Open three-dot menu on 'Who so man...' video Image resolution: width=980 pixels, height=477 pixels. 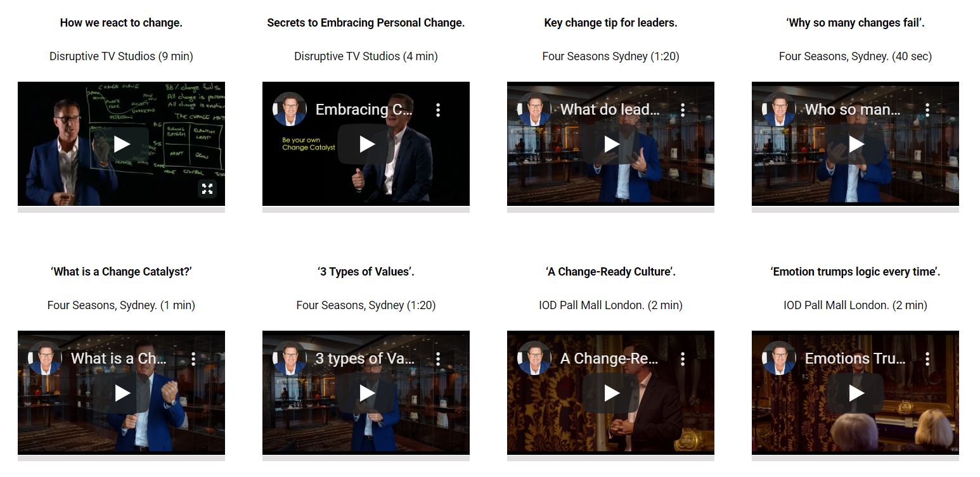[927, 110]
